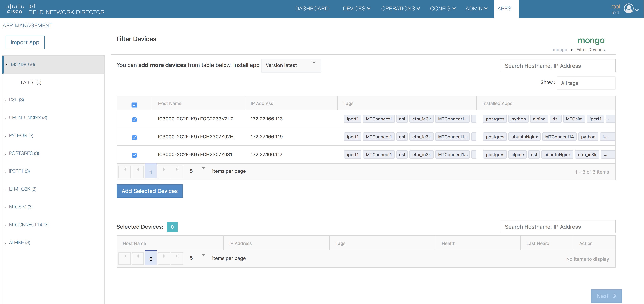Screen dimensions: 644x304
Task: Collapse the MONGO app tree node
Action: (x=7, y=64)
